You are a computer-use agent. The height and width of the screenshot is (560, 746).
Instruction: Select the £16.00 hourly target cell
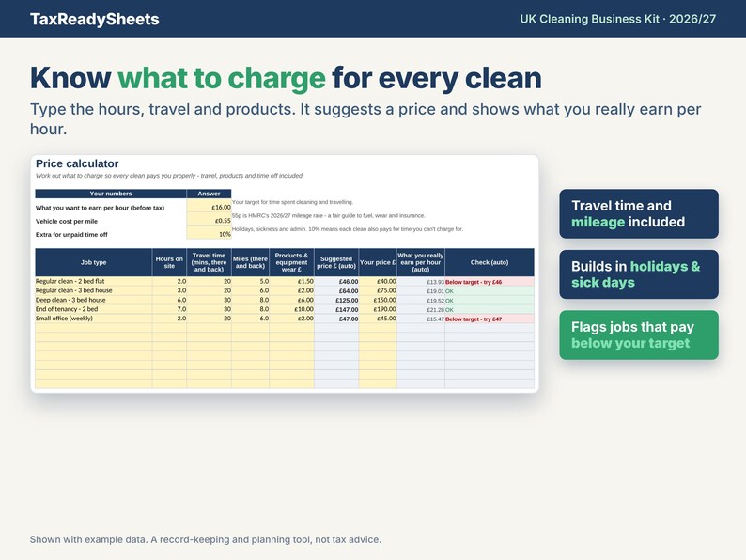coord(209,207)
